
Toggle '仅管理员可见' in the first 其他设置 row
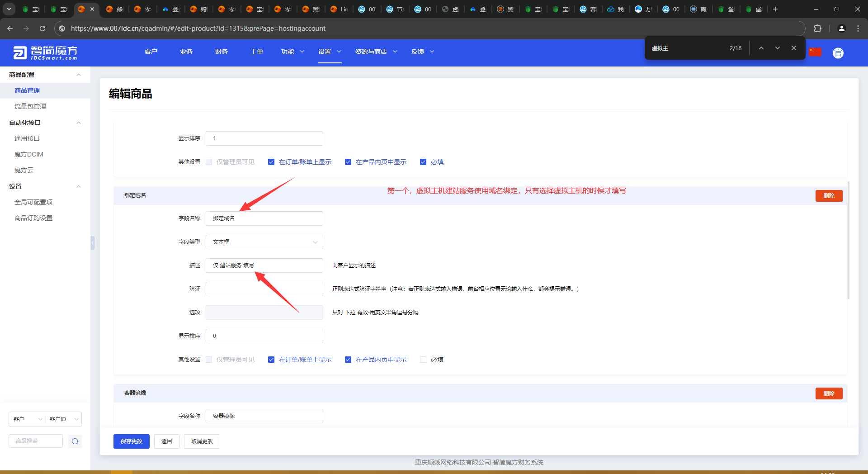point(209,162)
